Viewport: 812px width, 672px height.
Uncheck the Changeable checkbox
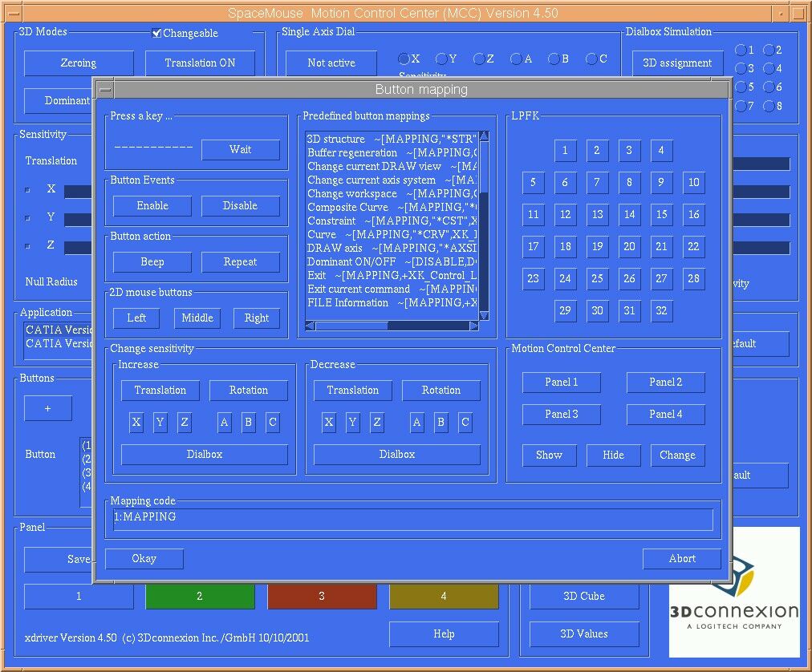(156, 33)
